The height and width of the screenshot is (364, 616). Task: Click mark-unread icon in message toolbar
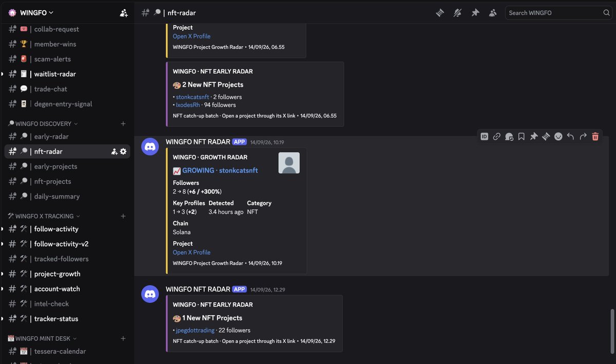click(509, 137)
